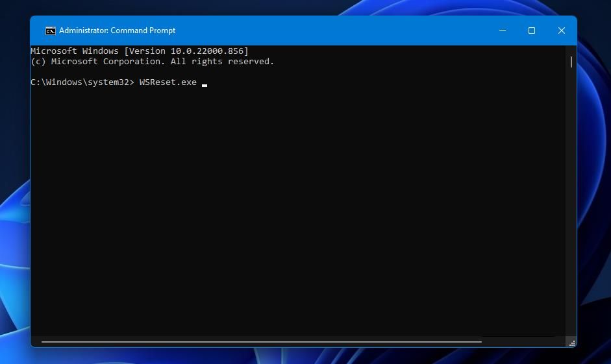Viewport: 611px width, 364px height.
Task: Click the 'Microsoft Windows [Version 10.0.22000.856]' line
Action: click(x=140, y=51)
